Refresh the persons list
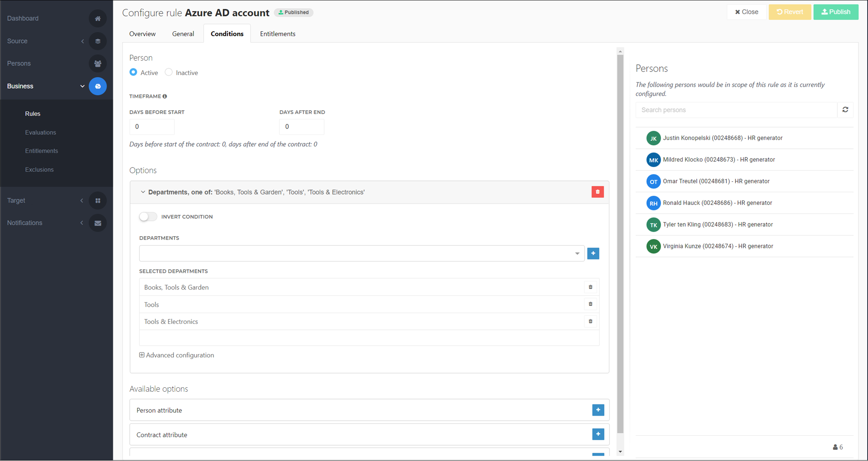 click(x=845, y=110)
